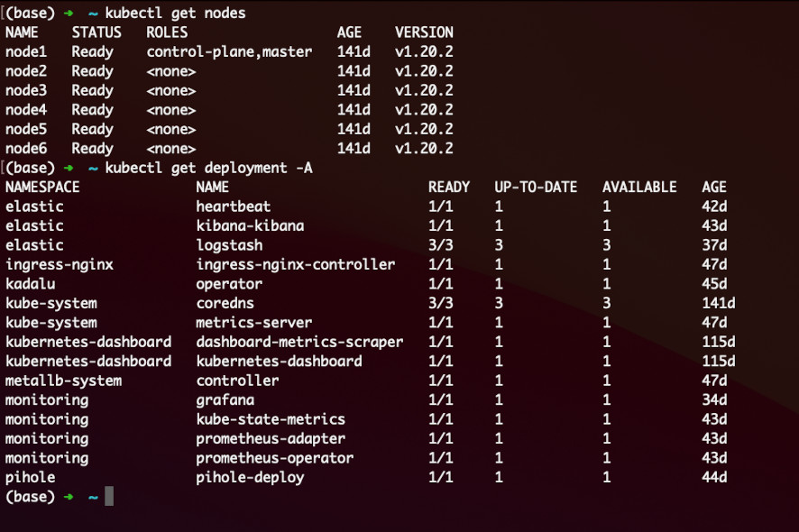Select the metallb-system namespace text
This screenshot has width=799, height=532.
[64, 381]
